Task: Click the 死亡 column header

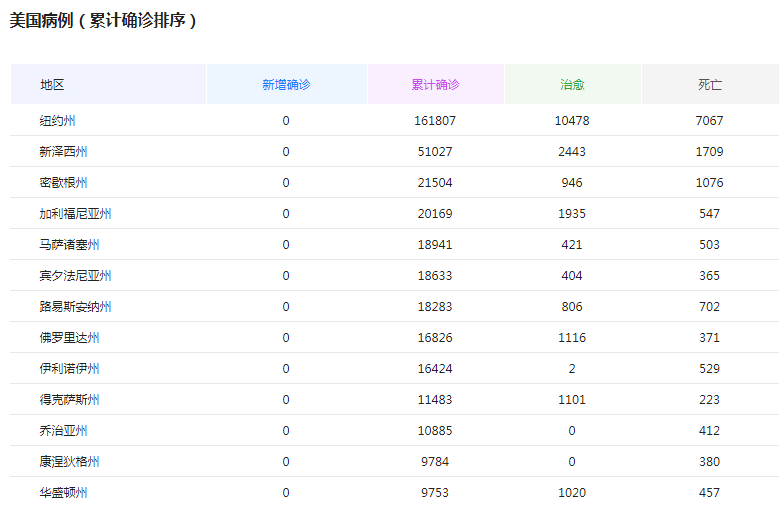Action: [710, 84]
